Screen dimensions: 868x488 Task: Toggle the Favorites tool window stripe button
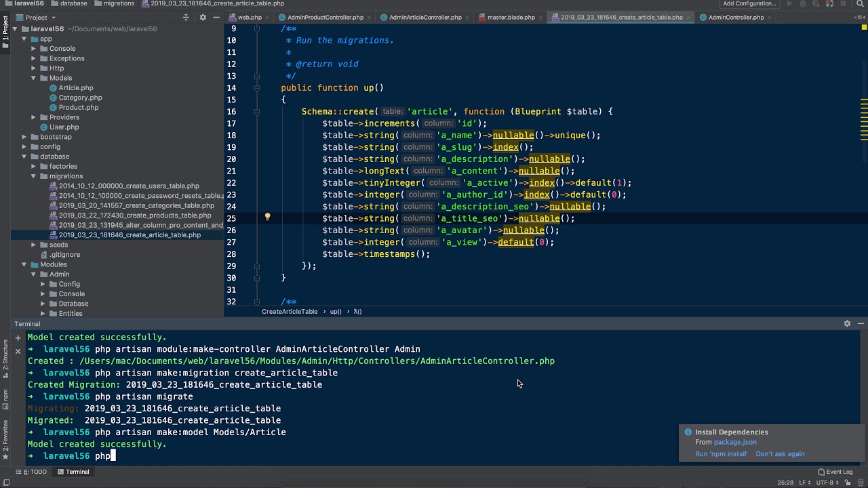click(x=5, y=441)
